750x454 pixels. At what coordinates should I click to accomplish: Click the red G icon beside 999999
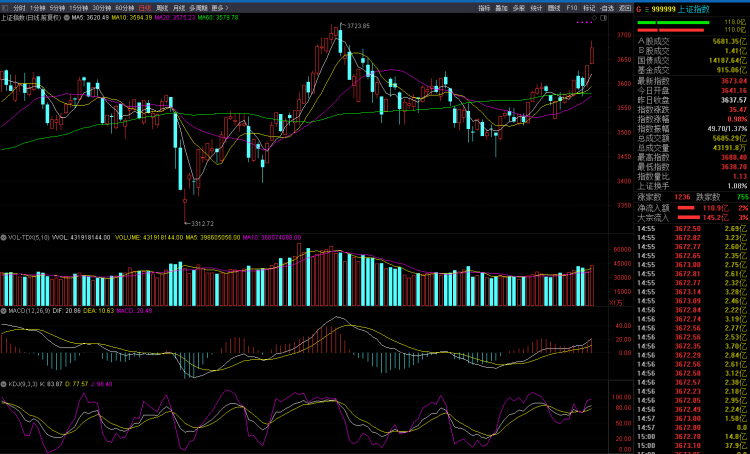click(641, 8)
